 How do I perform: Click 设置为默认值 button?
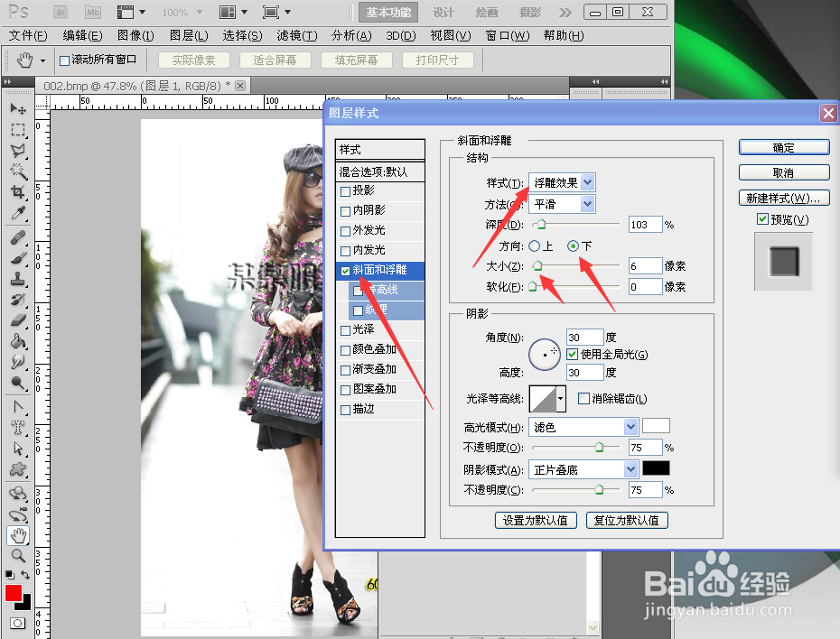point(536,520)
